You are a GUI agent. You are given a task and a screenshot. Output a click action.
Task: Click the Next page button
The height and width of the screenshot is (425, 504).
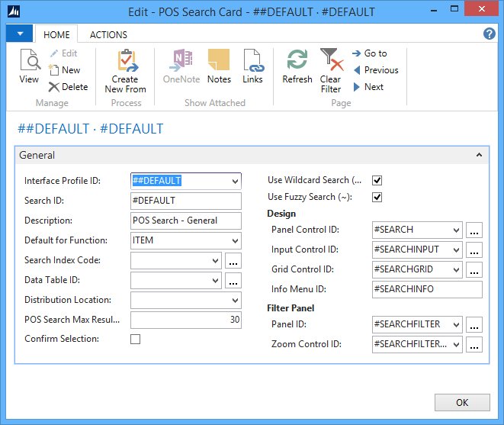click(x=368, y=87)
